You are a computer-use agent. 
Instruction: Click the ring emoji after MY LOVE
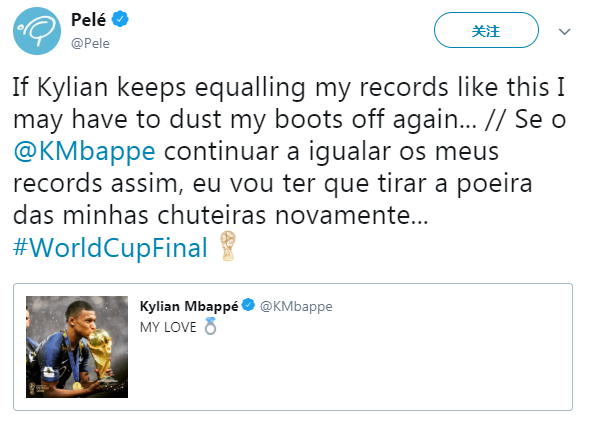click(210, 327)
